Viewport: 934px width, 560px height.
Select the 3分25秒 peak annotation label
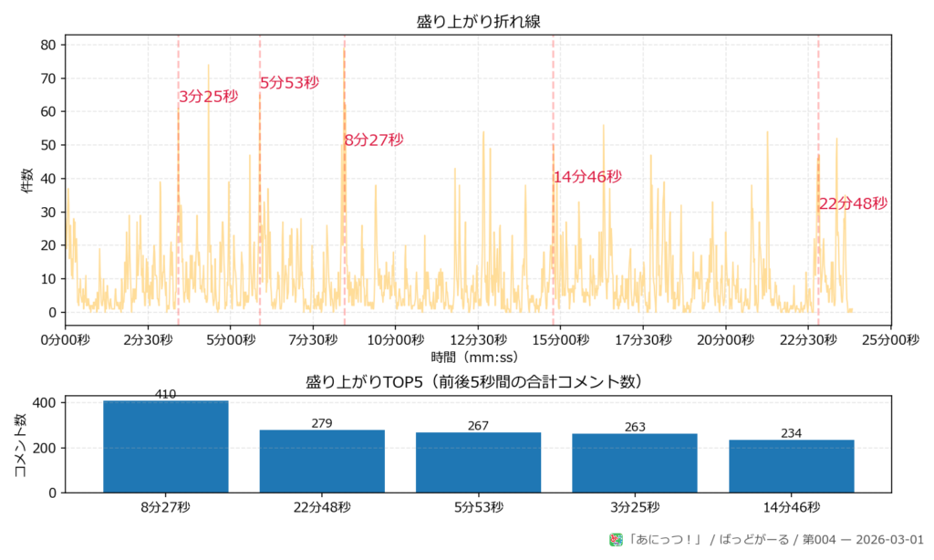[209, 95]
